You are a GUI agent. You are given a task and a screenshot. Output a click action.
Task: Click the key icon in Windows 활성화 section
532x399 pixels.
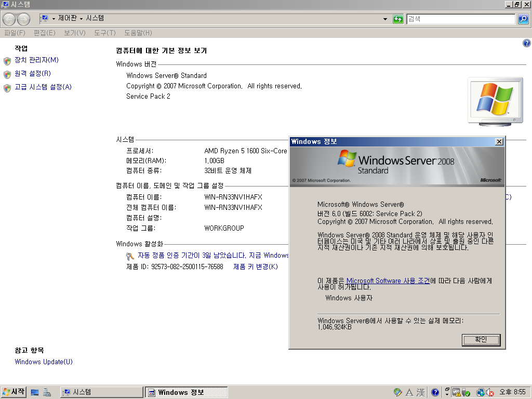(x=130, y=256)
